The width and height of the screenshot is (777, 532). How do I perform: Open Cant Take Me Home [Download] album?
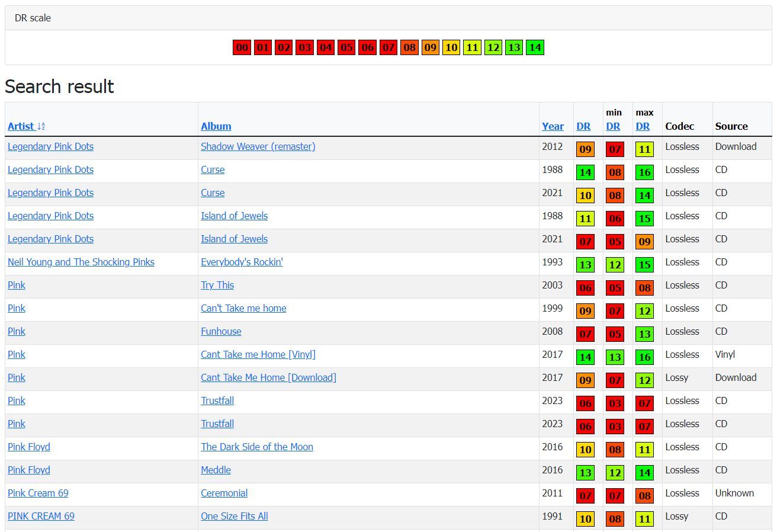click(x=268, y=377)
